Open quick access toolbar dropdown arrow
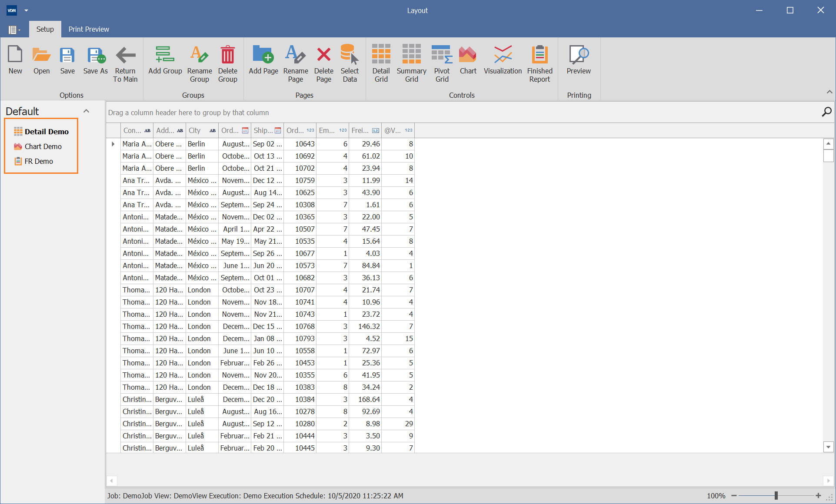Image resolution: width=836 pixels, height=504 pixels. click(26, 10)
